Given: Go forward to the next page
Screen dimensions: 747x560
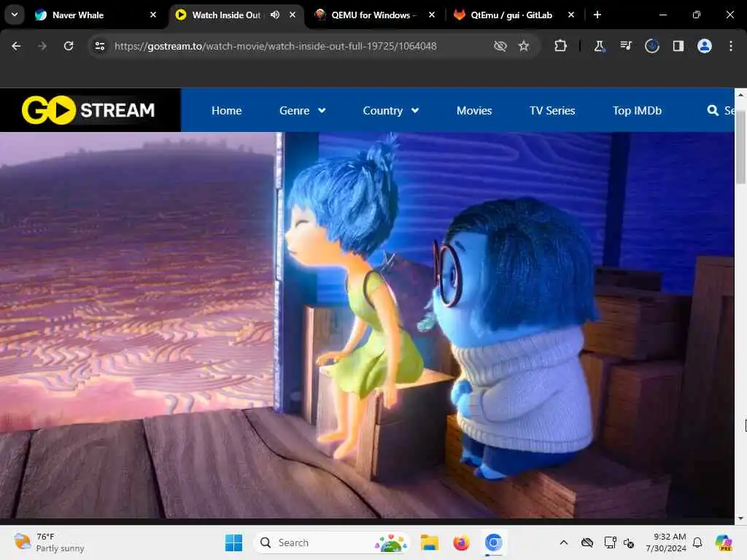Looking at the screenshot, I should 42,46.
